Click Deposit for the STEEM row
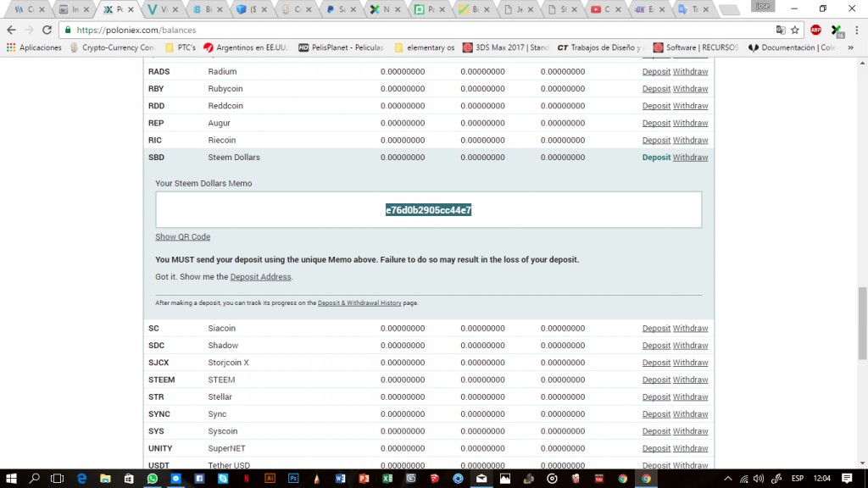 pyautogui.click(x=656, y=380)
